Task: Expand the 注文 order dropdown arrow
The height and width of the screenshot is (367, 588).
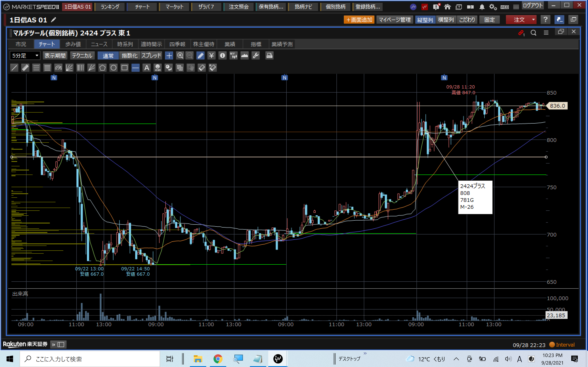Action: pos(533,20)
